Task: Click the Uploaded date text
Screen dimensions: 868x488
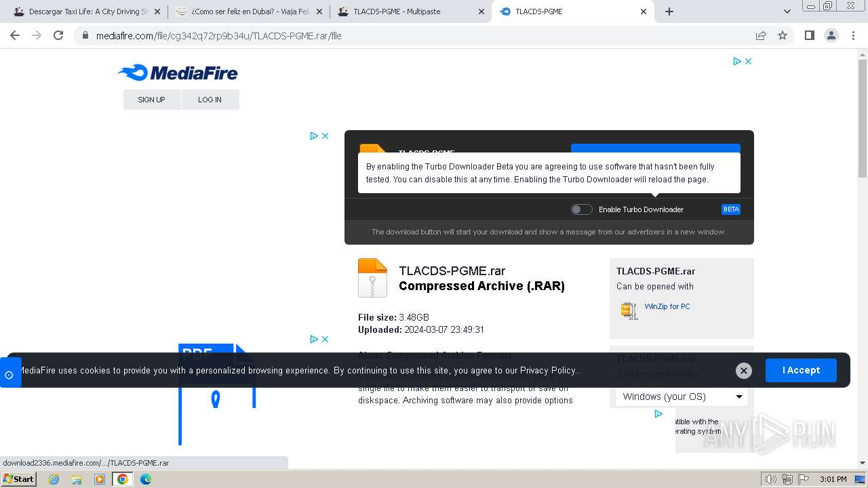Action: point(421,329)
